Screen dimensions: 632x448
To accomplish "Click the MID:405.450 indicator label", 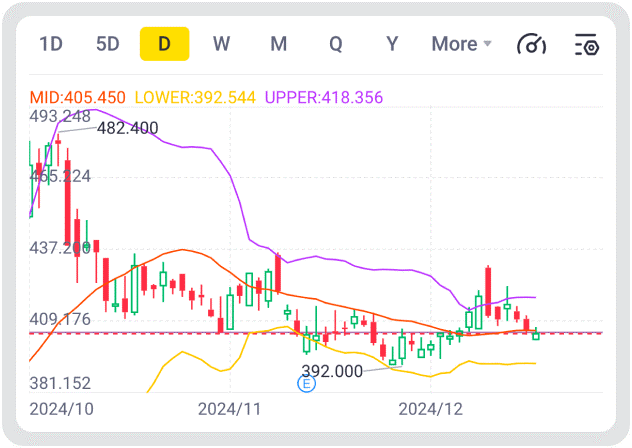I will pos(78,98).
